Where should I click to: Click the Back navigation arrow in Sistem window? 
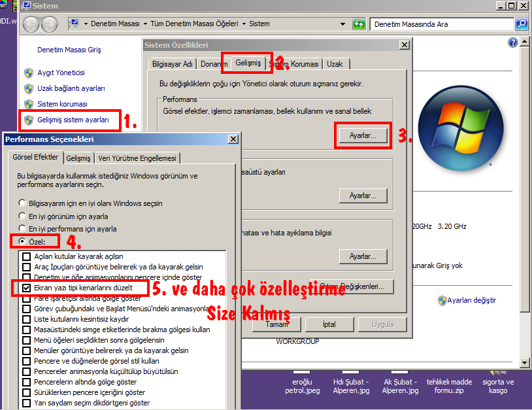pyautogui.click(x=31, y=24)
